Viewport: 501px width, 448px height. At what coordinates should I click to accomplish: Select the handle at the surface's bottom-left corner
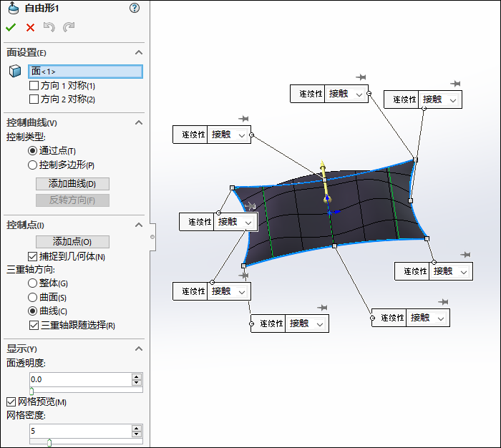(x=243, y=266)
